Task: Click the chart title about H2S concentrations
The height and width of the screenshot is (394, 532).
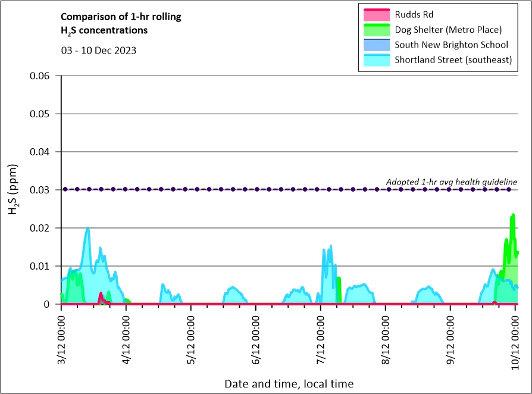Action: (121, 23)
